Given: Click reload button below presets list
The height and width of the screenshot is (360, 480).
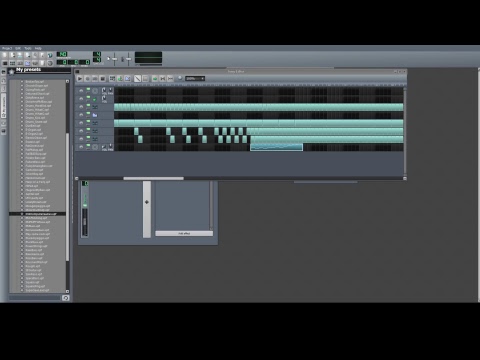Looking at the screenshot, I should [x=66, y=298].
